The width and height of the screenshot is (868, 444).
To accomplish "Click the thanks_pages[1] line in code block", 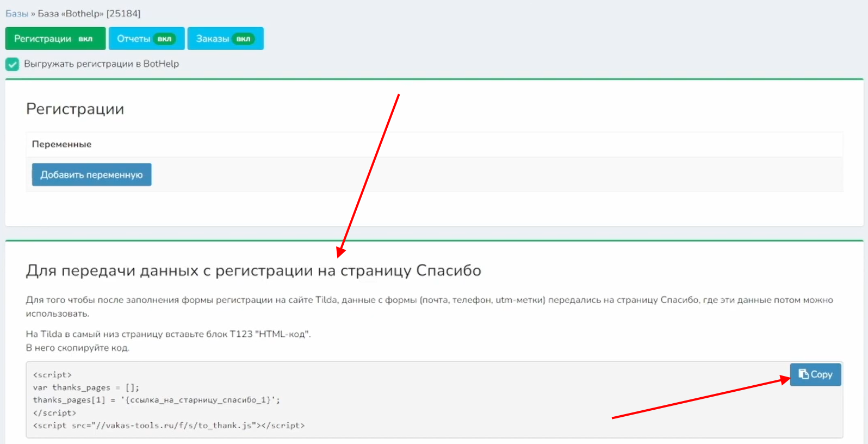I will pos(156,400).
